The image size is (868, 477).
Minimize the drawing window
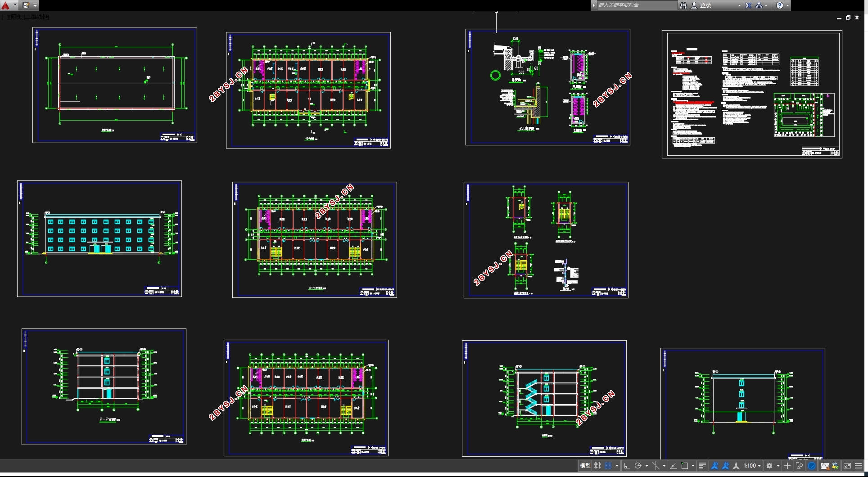click(x=839, y=18)
